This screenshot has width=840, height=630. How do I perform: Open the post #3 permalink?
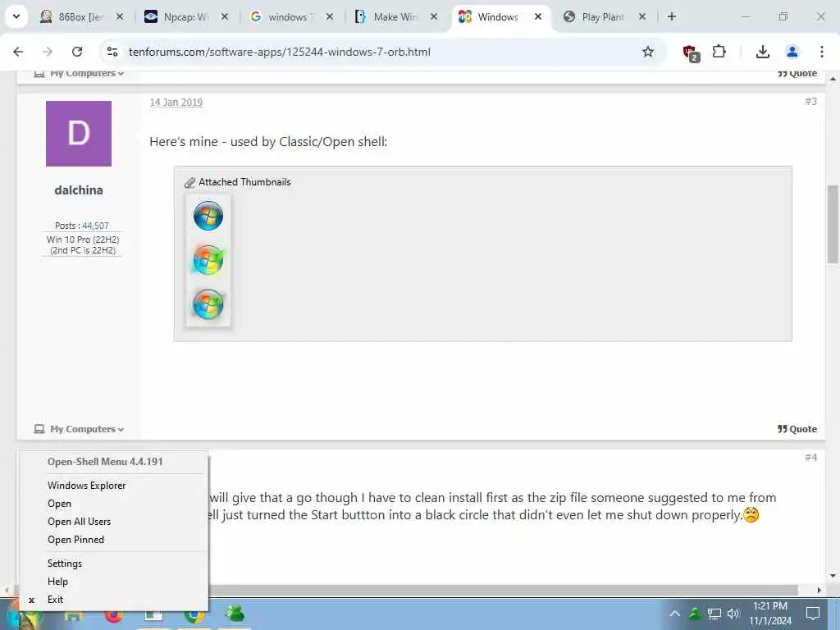coord(811,101)
